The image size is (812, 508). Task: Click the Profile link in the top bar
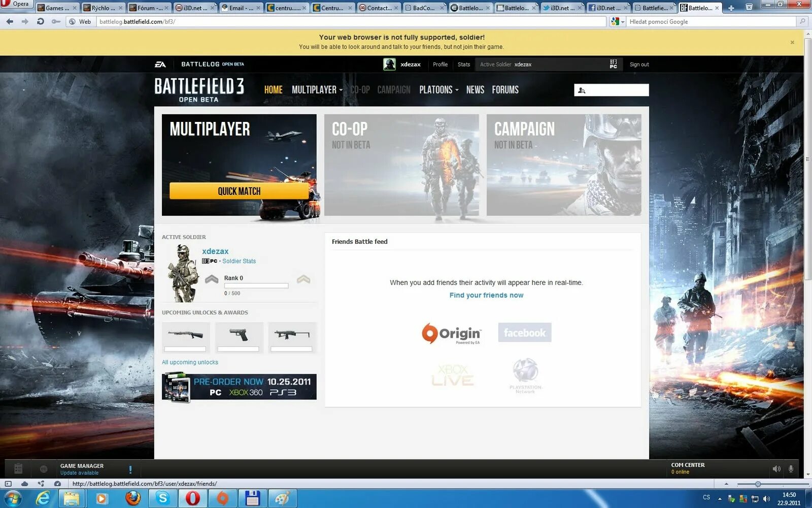[x=440, y=65]
